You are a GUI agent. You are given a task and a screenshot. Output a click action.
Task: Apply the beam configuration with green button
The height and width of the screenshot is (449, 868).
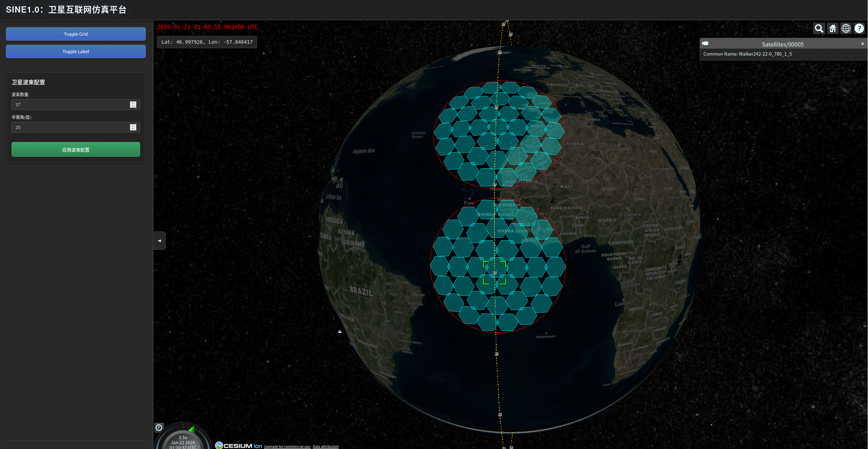(76, 149)
